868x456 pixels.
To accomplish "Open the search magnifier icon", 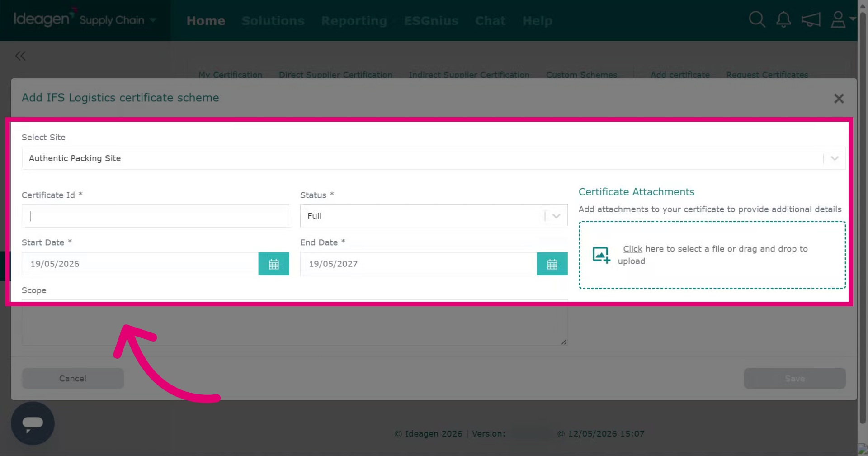I will pos(757,20).
